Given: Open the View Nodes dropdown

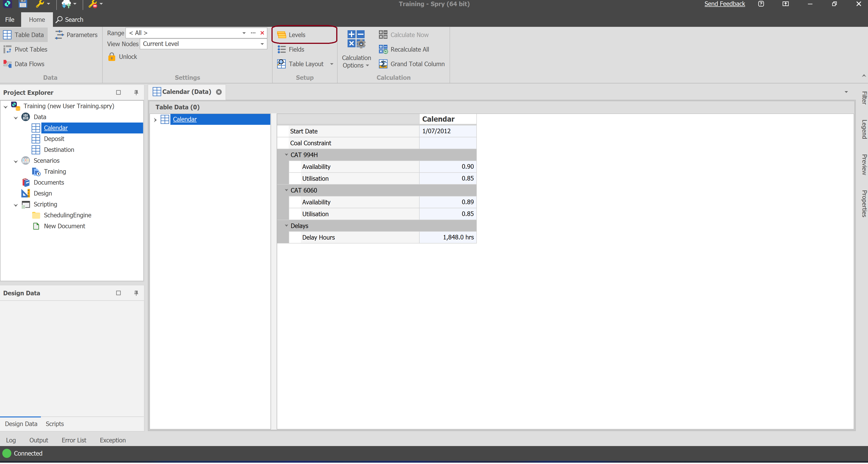Looking at the screenshot, I should click(262, 44).
